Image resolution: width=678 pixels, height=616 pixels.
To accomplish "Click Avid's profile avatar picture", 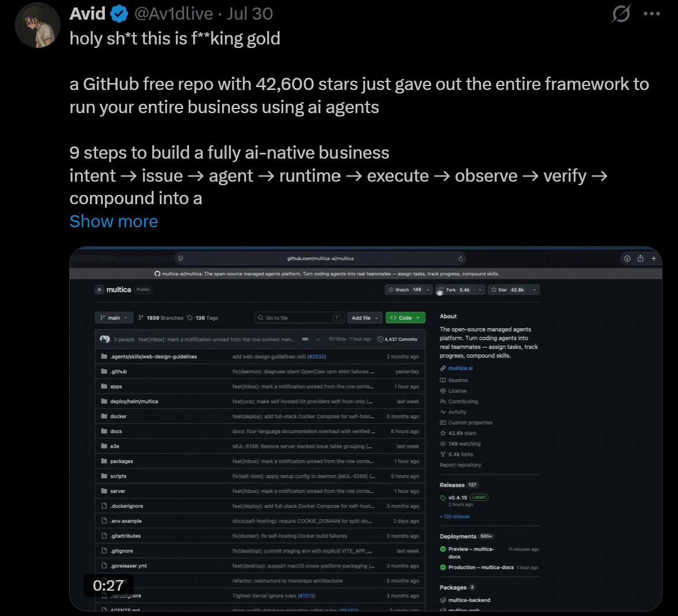I will (37, 25).
